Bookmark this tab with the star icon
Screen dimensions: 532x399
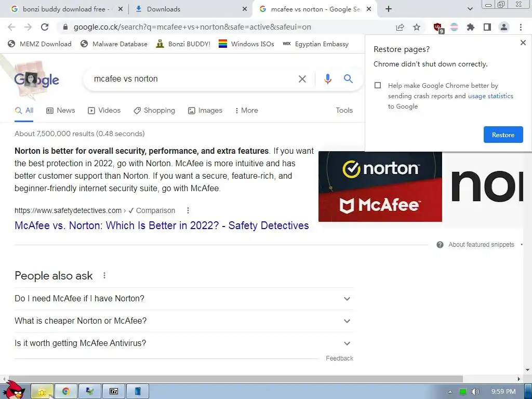417,27
